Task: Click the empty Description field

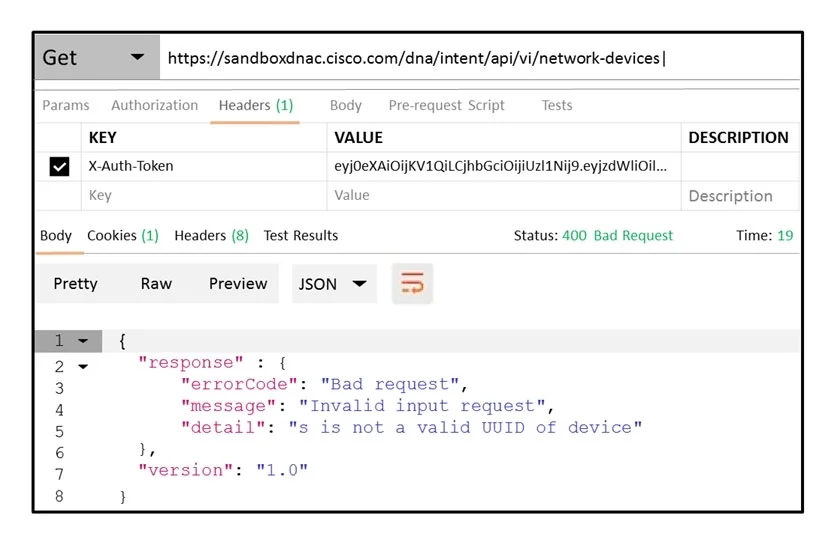Action: (740, 196)
